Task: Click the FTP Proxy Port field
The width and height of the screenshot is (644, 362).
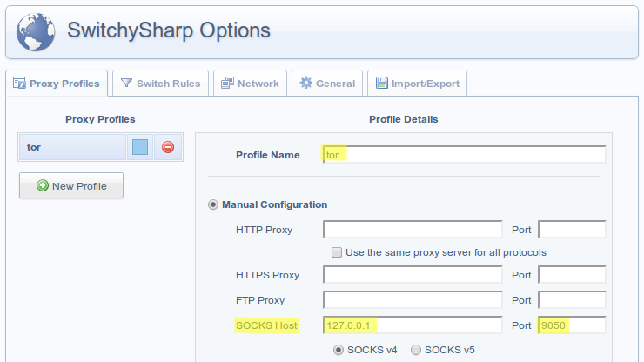Action: click(x=572, y=300)
